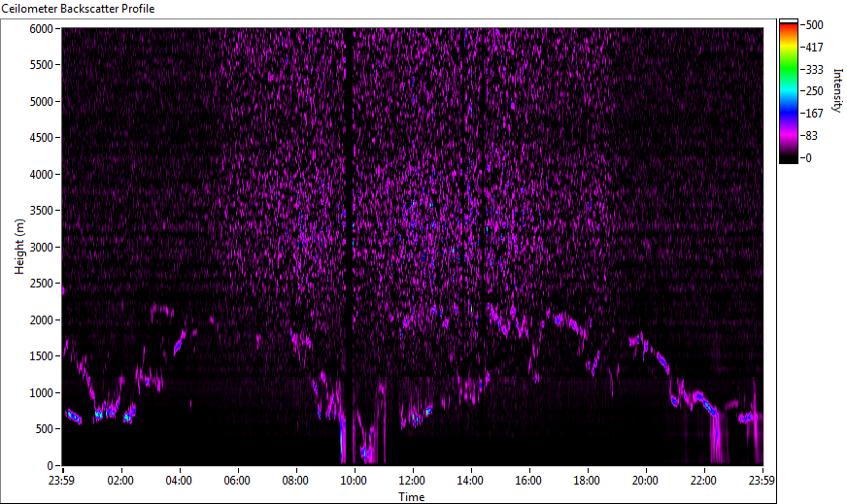Click the 'Time' axis label
847x504 pixels.
click(412, 497)
